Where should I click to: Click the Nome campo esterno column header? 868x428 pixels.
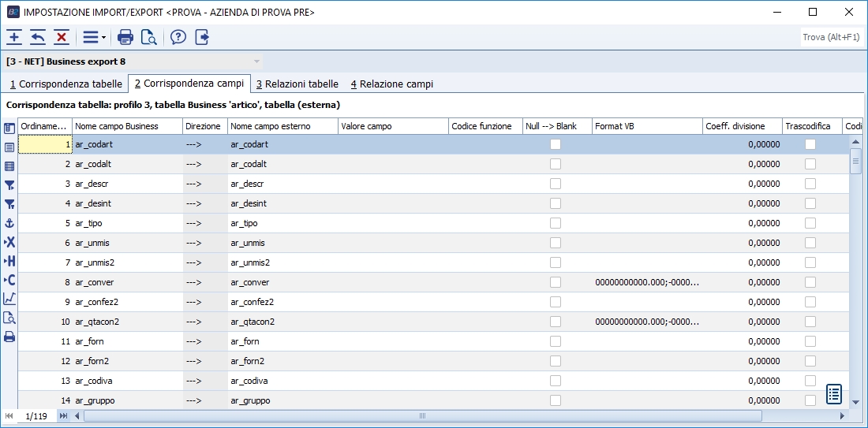[x=282, y=126]
